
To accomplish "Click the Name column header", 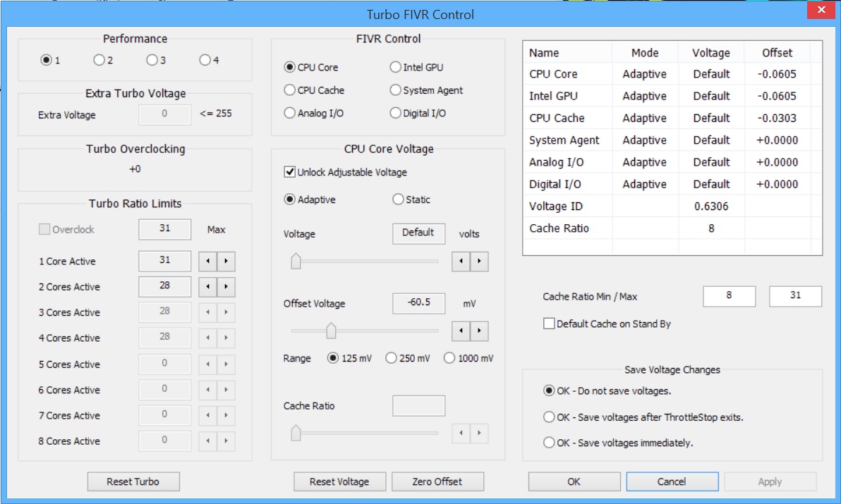I will pyautogui.click(x=567, y=52).
